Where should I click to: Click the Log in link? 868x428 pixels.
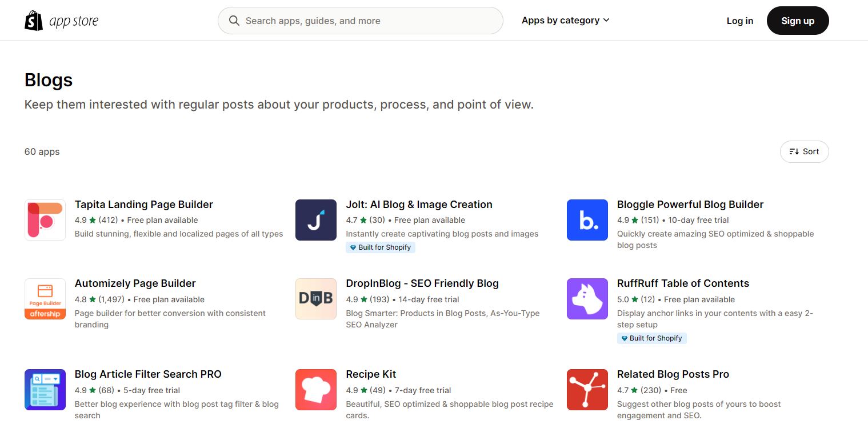(740, 21)
